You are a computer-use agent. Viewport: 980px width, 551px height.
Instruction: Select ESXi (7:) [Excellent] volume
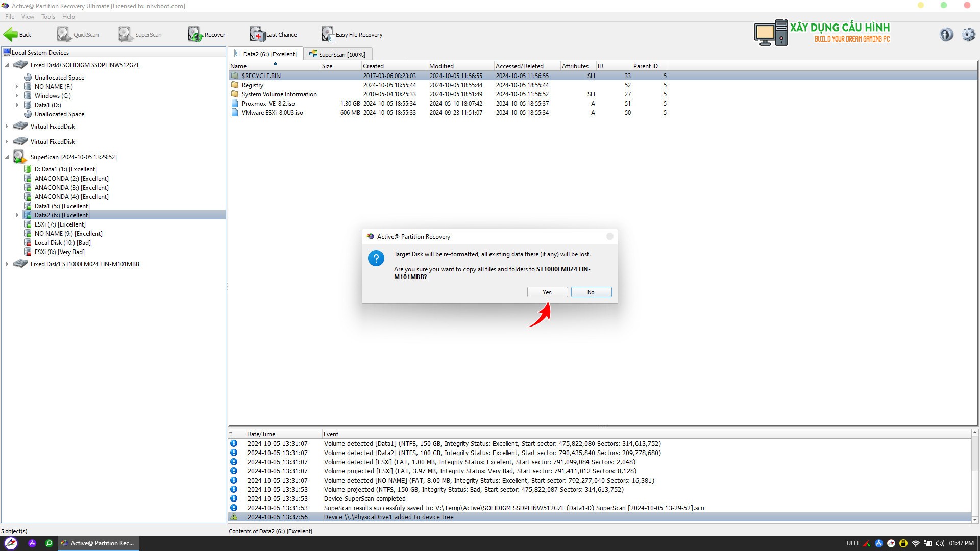click(60, 224)
